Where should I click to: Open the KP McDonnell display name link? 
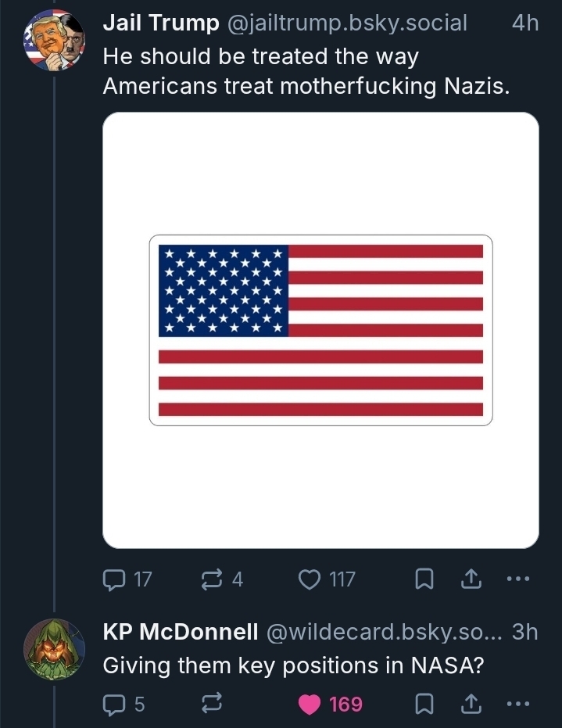click(181, 633)
